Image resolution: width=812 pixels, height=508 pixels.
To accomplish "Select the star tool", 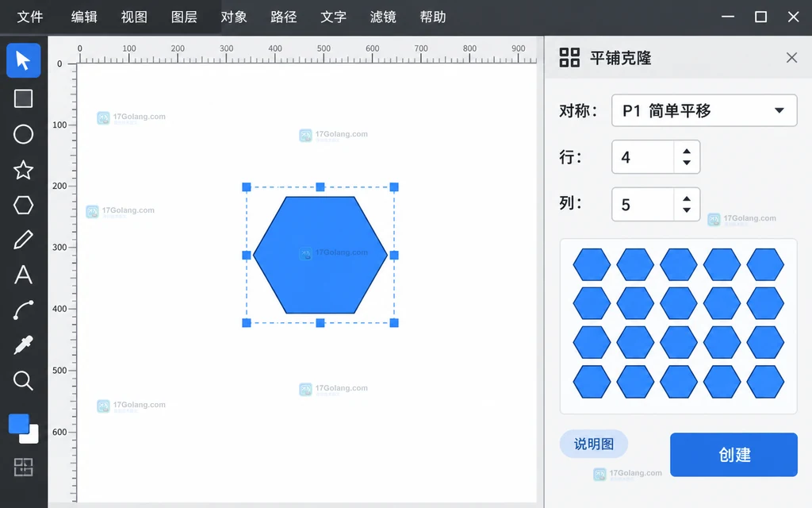I will coord(23,170).
